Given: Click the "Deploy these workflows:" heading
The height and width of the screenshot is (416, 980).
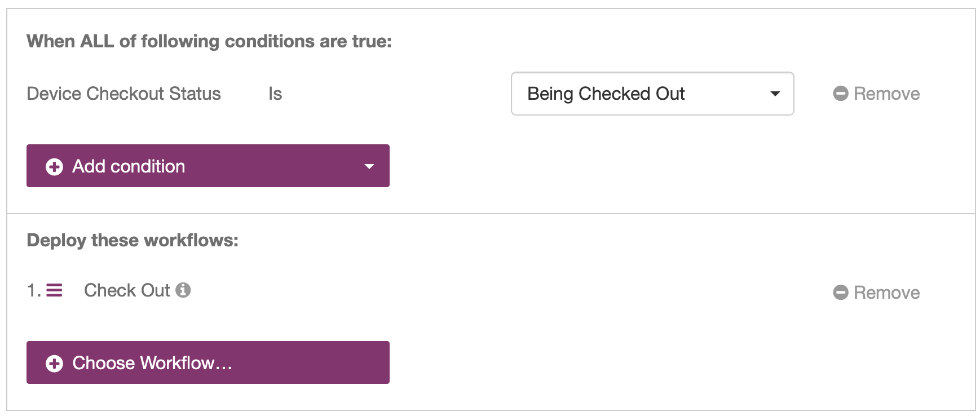Looking at the screenshot, I should pyautogui.click(x=133, y=240).
